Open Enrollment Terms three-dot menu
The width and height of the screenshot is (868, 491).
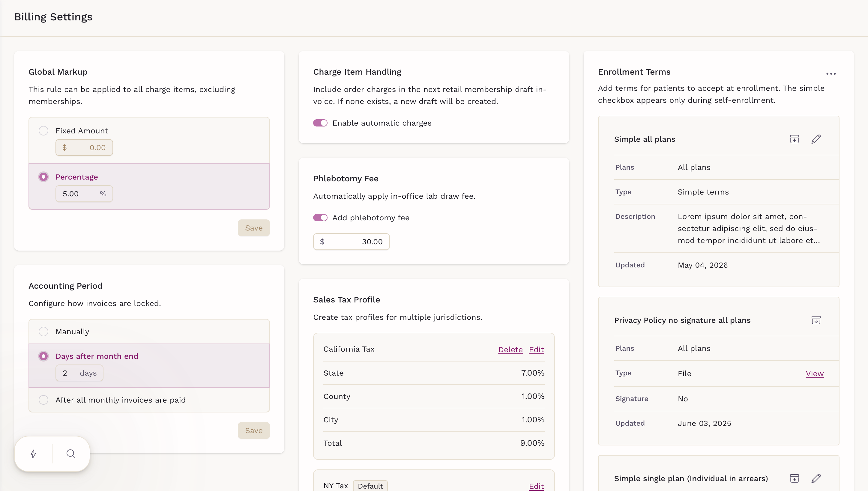tap(831, 73)
